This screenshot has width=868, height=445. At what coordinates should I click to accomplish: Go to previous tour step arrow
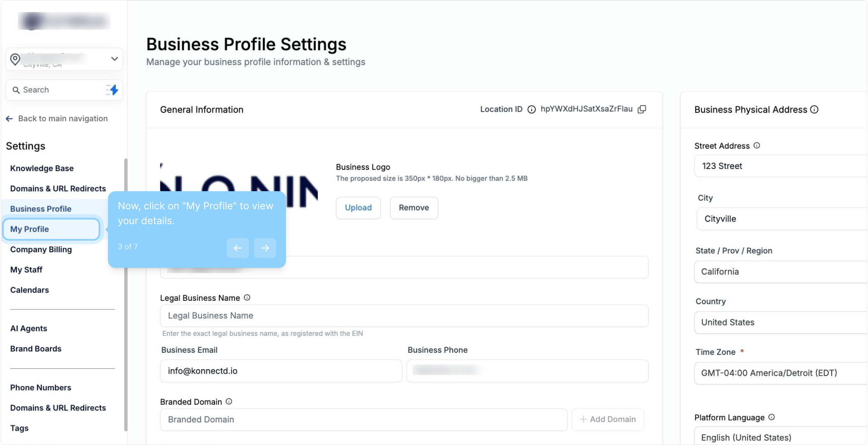tap(238, 248)
